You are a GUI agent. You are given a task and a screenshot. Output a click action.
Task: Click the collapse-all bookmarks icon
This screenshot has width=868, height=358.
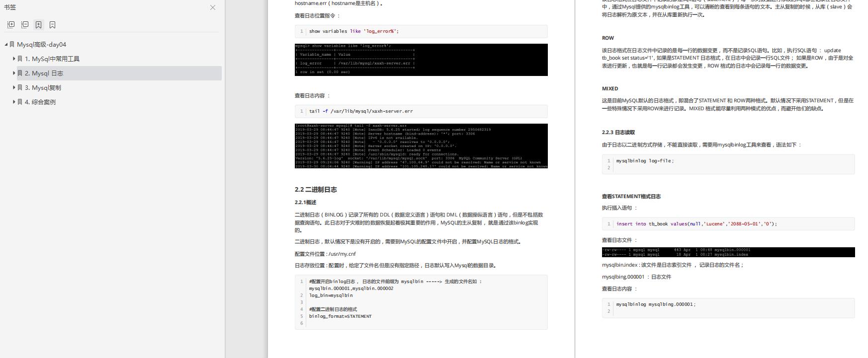tap(25, 25)
